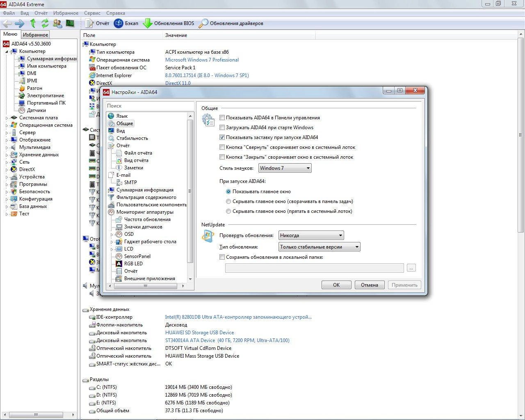Screen dimensions: 525x420
Task: Click OK button in settings dialog
Action: pyautogui.click(x=336, y=285)
